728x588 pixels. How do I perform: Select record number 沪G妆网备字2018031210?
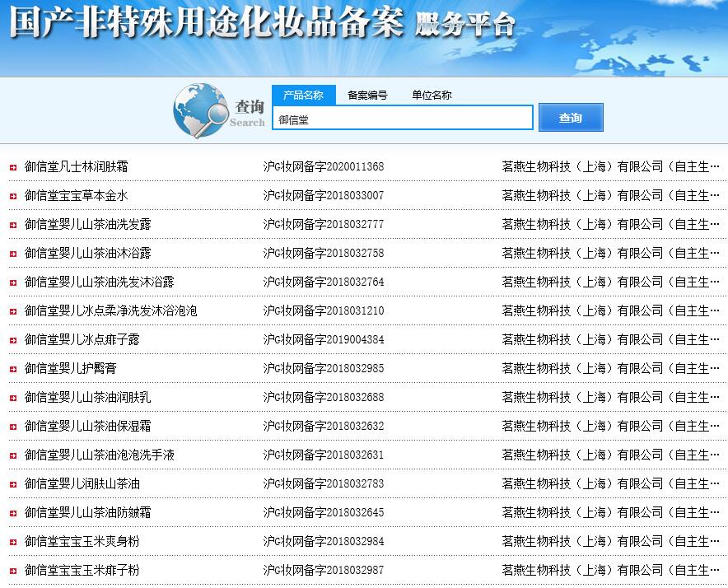(324, 310)
